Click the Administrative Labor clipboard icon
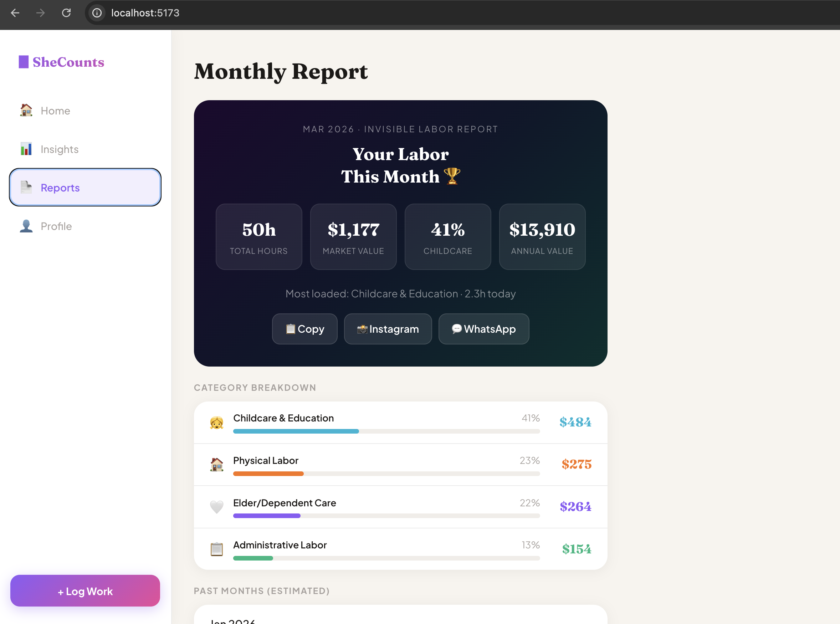Screen dimensions: 840x624 point(216,549)
